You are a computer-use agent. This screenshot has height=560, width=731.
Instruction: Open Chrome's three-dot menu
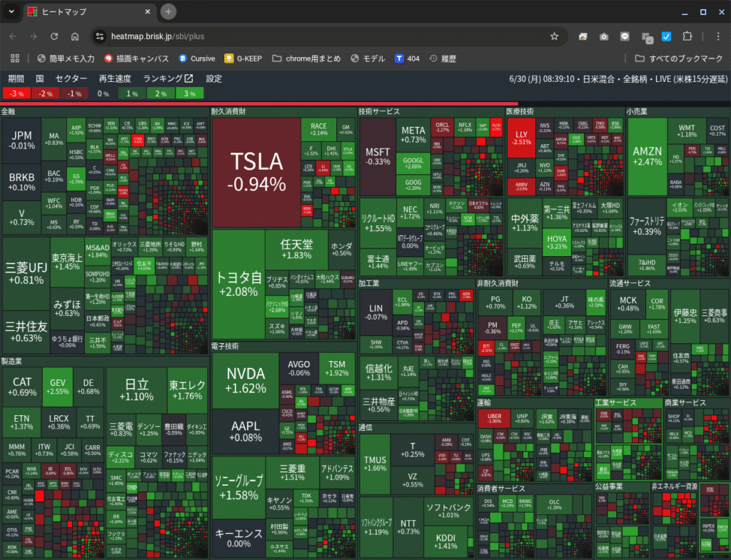point(718,36)
